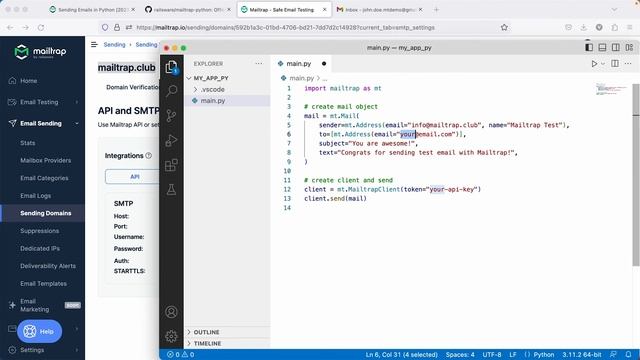This screenshot has width=640, height=360.
Task: Select the API integration tab
Action: click(x=135, y=176)
